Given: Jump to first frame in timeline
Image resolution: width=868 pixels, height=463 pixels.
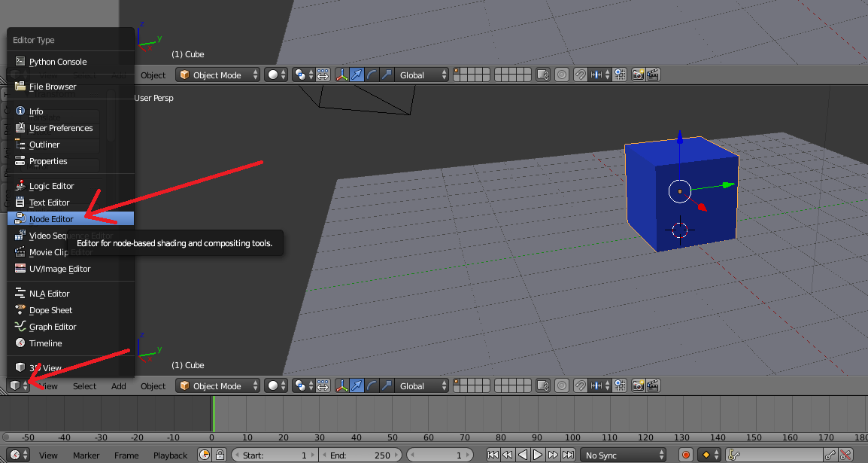Looking at the screenshot, I should [492, 455].
